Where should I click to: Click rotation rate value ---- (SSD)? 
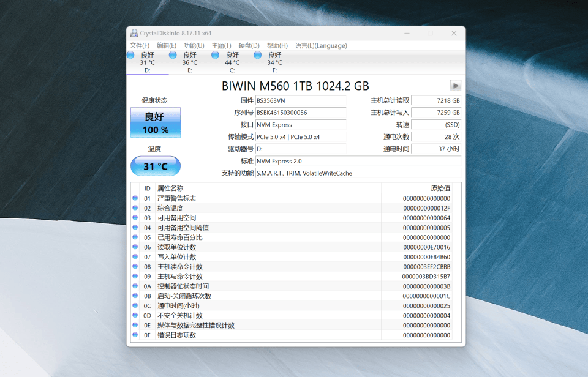[x=436, y=125]
